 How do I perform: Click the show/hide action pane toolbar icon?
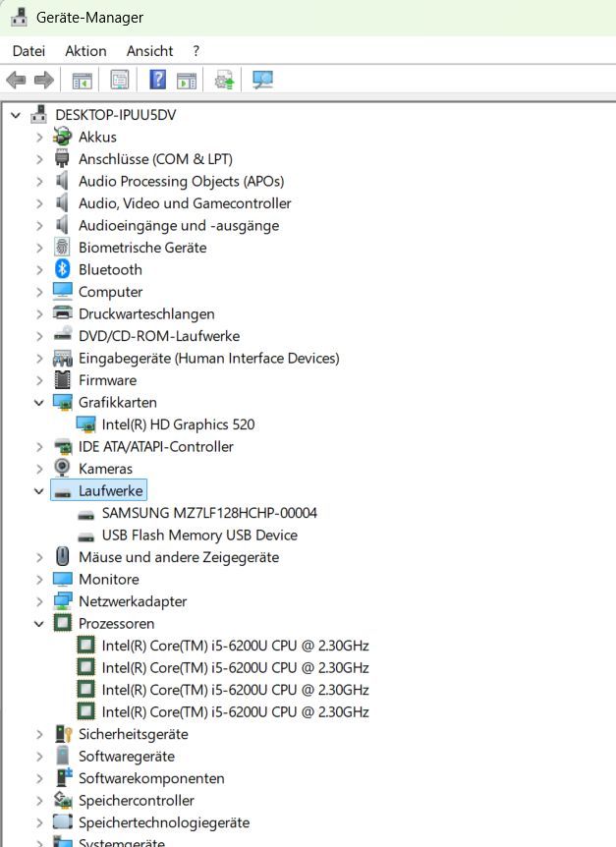point(187,80)
